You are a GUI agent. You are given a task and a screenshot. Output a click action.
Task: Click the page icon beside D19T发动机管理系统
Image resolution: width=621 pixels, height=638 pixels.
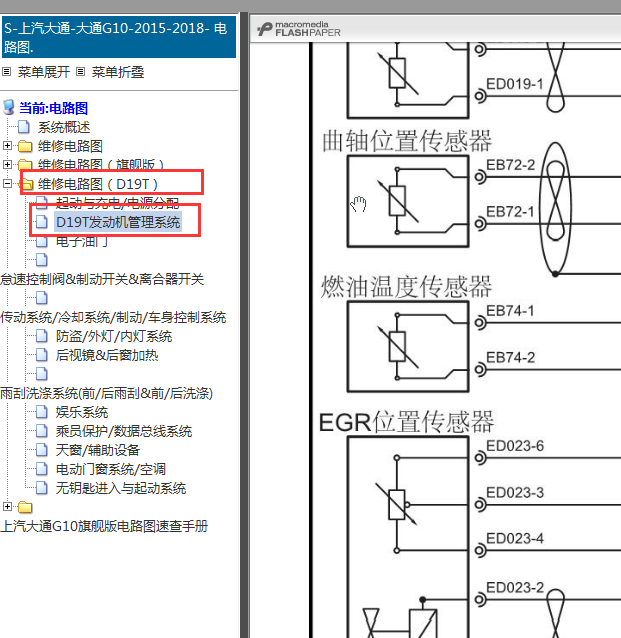pos(42,222)
